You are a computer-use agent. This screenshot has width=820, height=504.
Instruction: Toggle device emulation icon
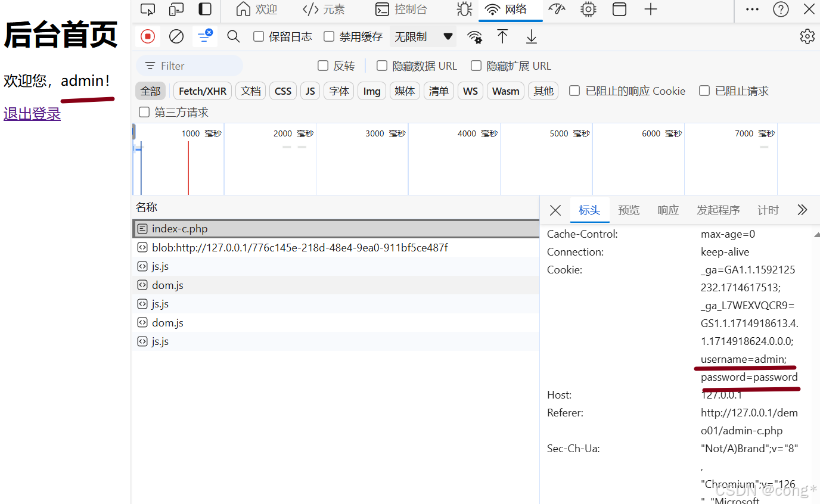176,10
